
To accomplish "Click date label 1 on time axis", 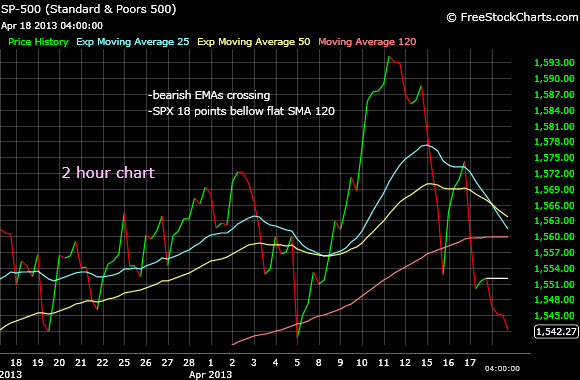I will tap(210, 363).
